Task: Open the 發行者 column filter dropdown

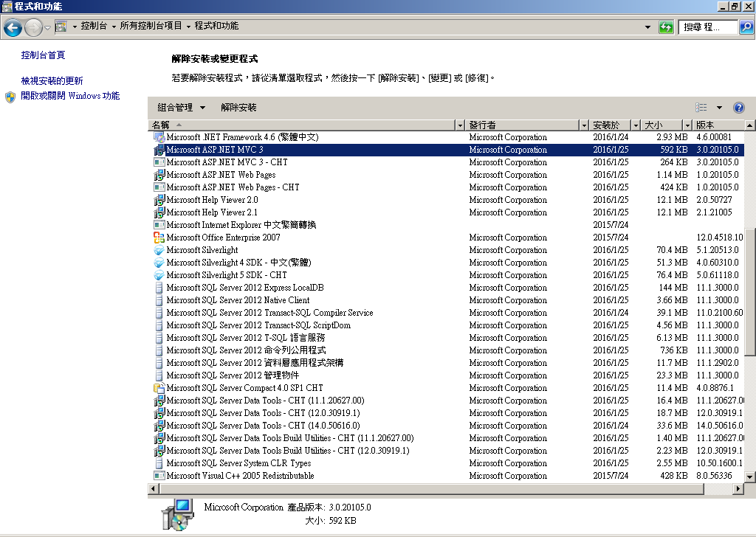Action: point(584,125)
